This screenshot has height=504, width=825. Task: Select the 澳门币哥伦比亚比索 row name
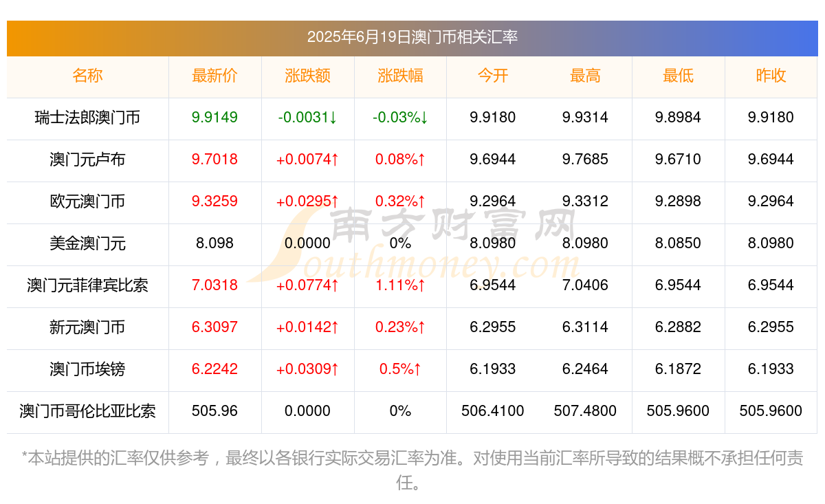pos(87,411)
